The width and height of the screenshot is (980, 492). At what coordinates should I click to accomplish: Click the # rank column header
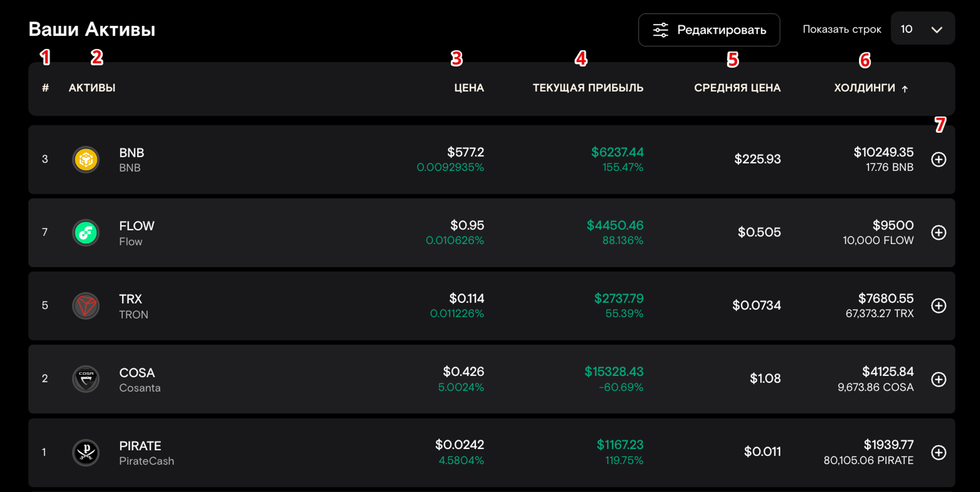pyautogui.click(x=45, y=88)
